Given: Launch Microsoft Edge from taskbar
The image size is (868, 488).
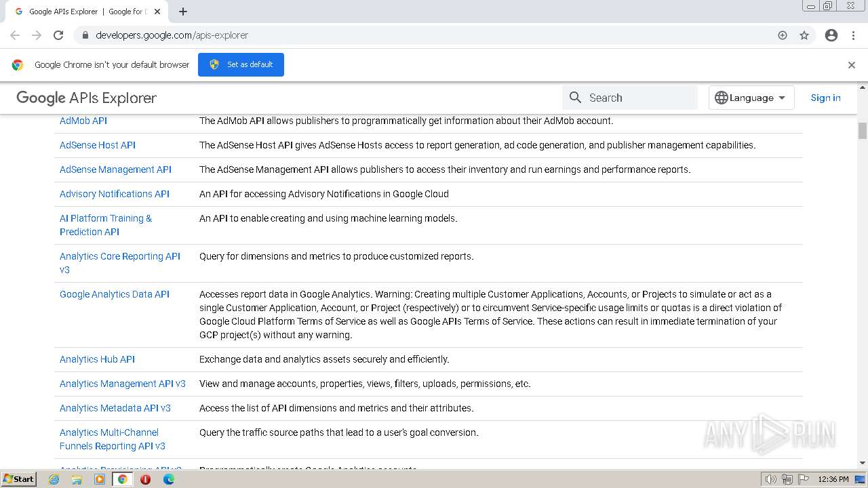Looking at the screenshot, I should tap(168, 479).
